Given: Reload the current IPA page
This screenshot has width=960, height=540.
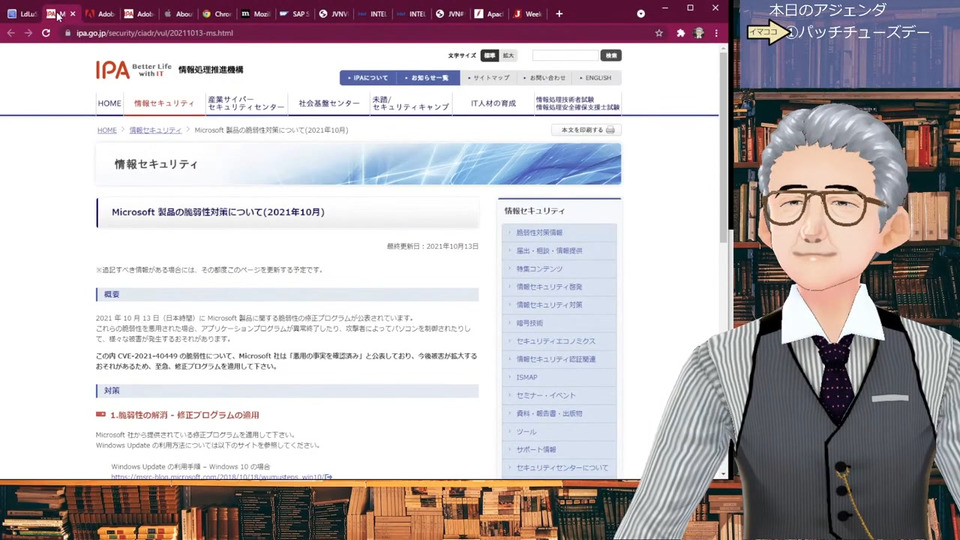Looking at the screenshot, I should click(x=46, y=33).
